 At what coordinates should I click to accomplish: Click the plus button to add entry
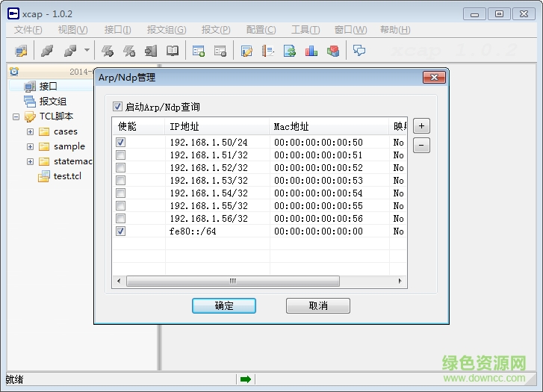[x=421, y=125]
